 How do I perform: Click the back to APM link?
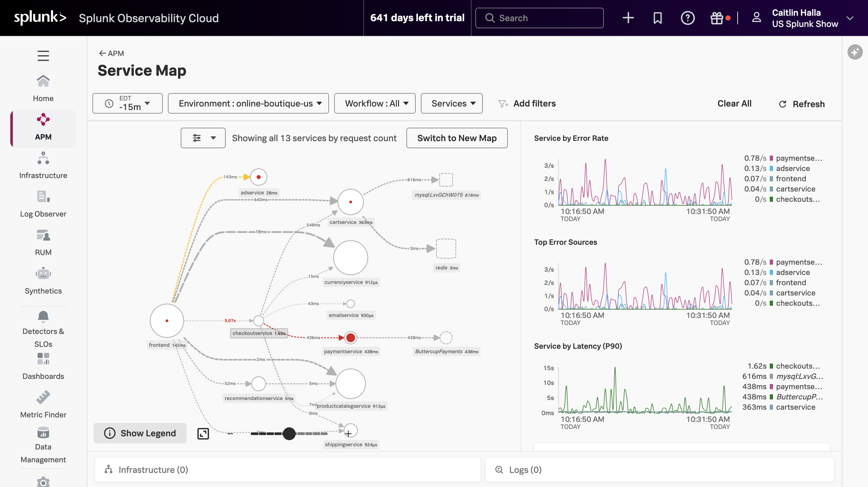(x=111, y=53)
